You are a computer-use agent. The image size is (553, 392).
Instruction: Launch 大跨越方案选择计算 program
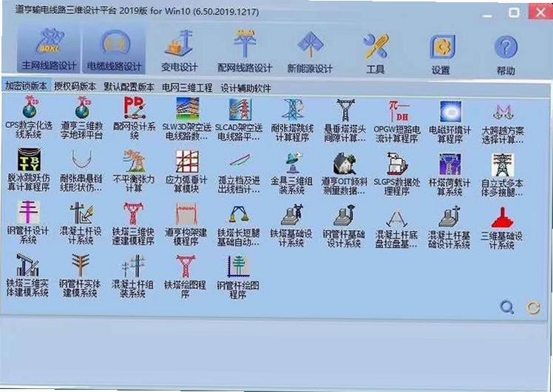(503, 124)
